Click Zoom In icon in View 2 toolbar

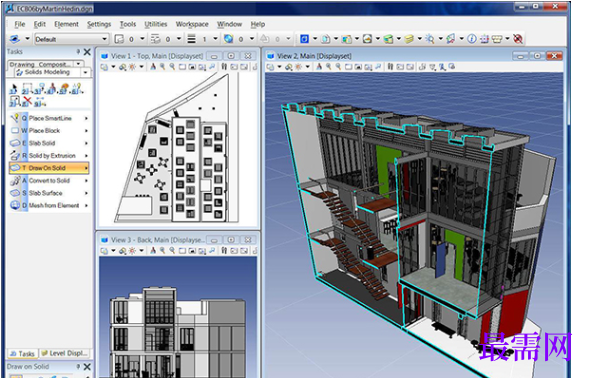click(x=329, y=67)
